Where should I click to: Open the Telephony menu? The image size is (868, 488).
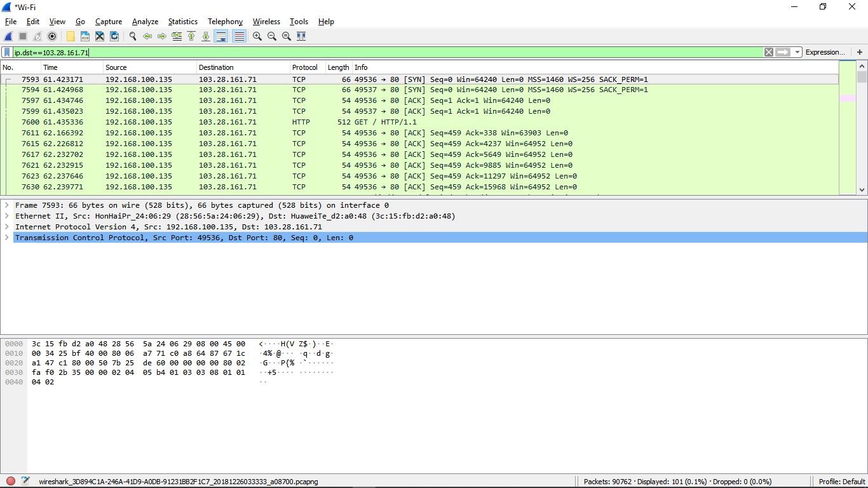pos(225,21)
